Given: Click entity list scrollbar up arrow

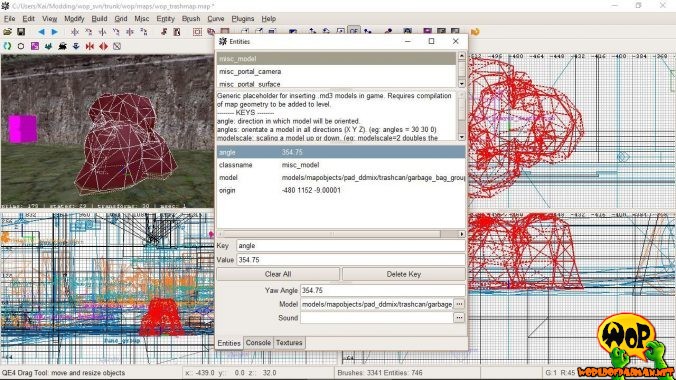Looking at the screenshot, I should coord(462,56).
